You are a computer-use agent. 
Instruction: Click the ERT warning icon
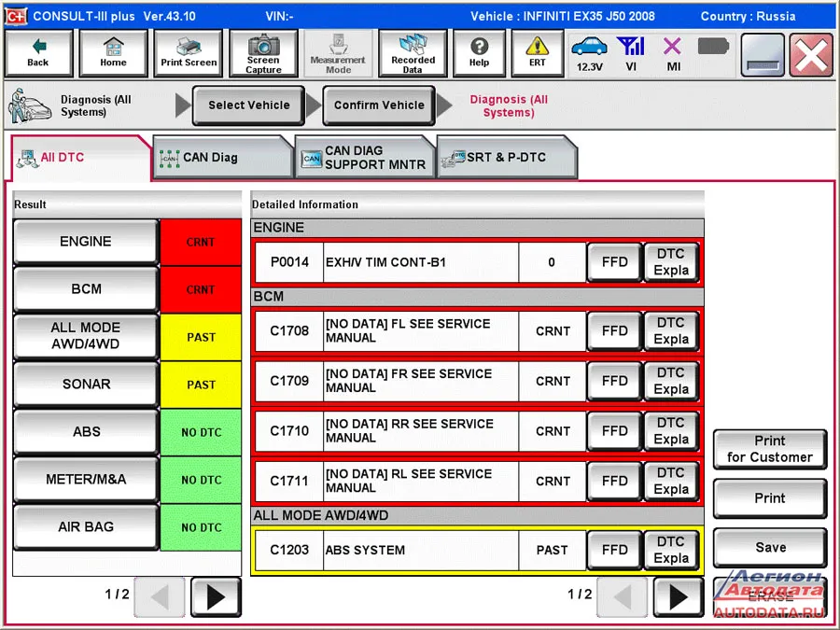click(538, 53)
